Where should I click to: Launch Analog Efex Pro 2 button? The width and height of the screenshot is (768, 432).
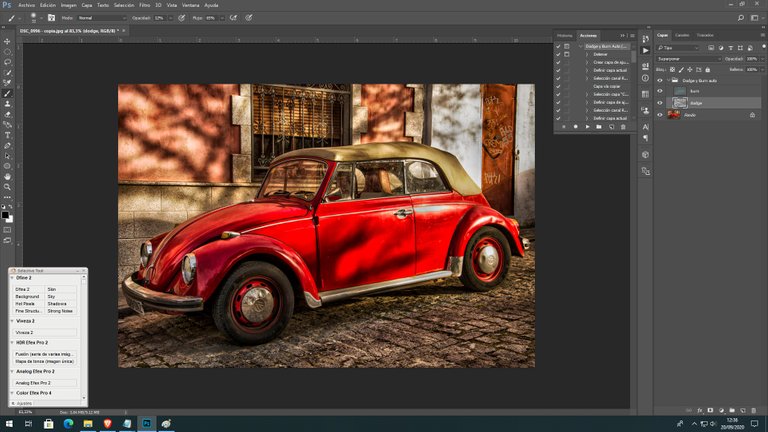(45, 383)
